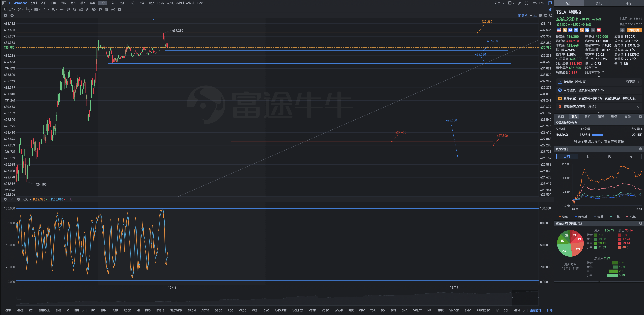Viewport: 644px width, 315px height.
Task: Select the trend line drawing tool
Action: [11, 9]
